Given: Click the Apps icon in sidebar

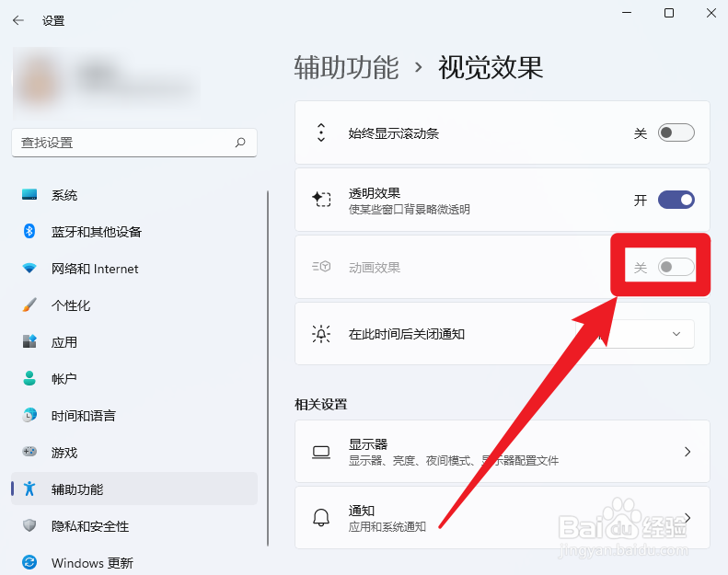Looking at the screenshot, I should (29, 341).
